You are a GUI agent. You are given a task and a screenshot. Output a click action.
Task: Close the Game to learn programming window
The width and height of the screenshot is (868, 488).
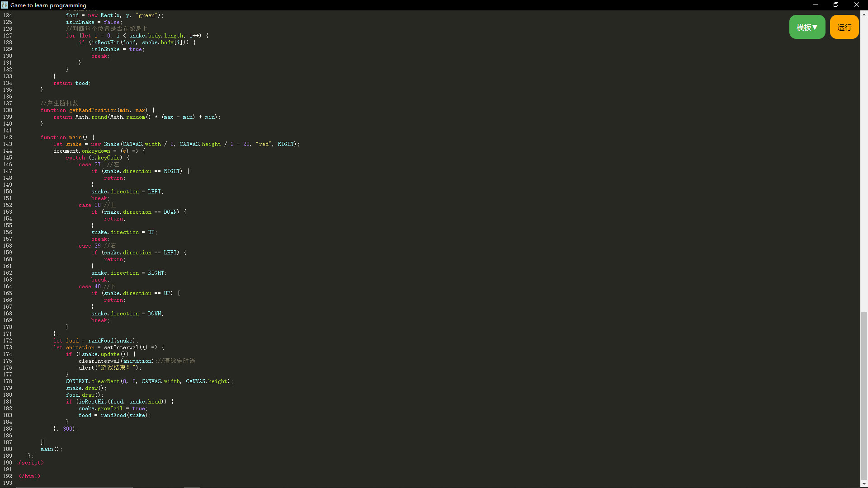(856, 5)
